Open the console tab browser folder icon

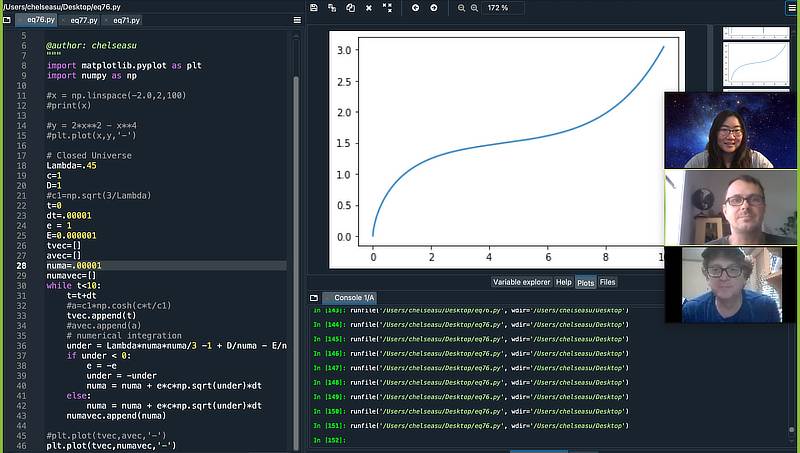pyautogui.click(x=314, y=298)
